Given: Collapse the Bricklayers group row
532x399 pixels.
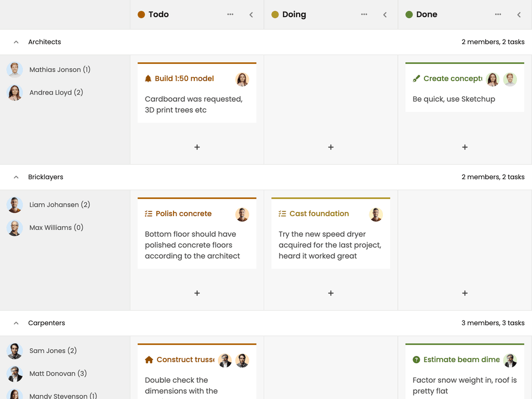Looking at the screenshot, I should click(16, 177).
